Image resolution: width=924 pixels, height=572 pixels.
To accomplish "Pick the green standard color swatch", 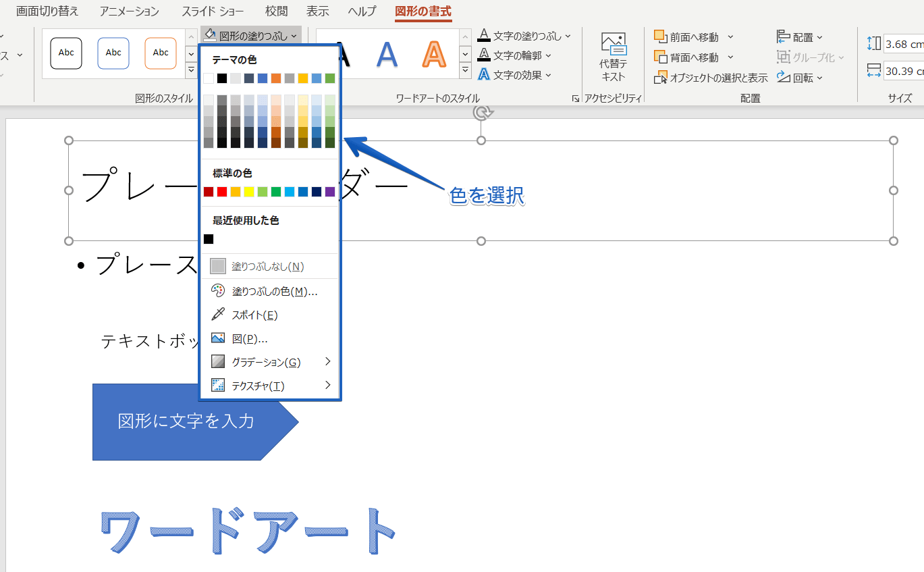I will 276,192.
